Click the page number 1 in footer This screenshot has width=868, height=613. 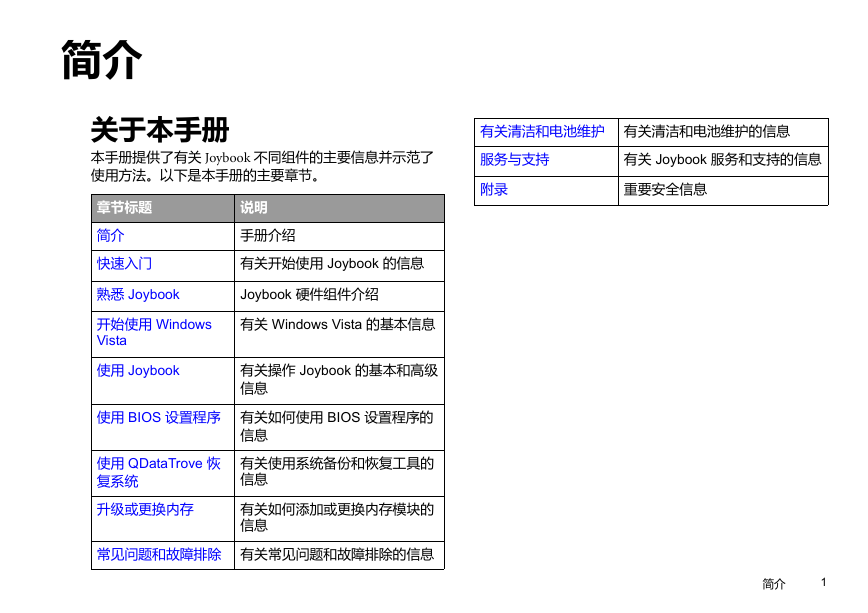[824, 582]
